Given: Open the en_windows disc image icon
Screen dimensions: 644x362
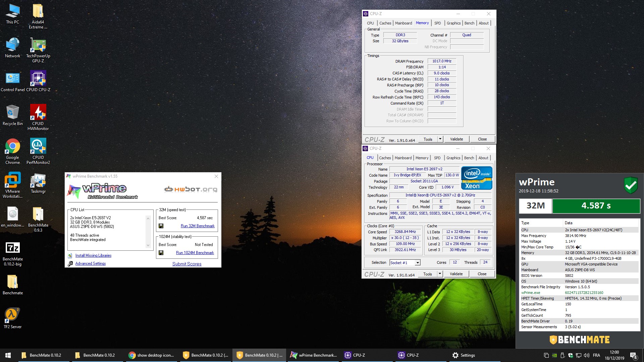Looking at the screenshot, I should tap(12, 217).
